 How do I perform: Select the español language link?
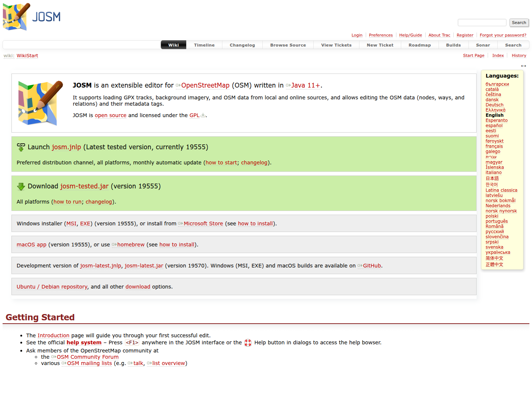(494, 126)
